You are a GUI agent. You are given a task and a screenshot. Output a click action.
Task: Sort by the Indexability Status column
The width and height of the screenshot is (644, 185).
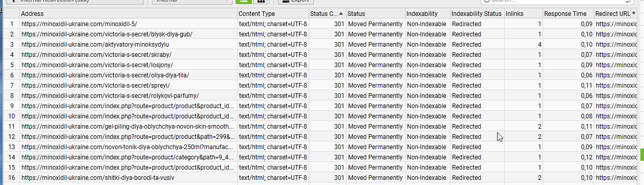pyautogui.click(x=477, y=14)
